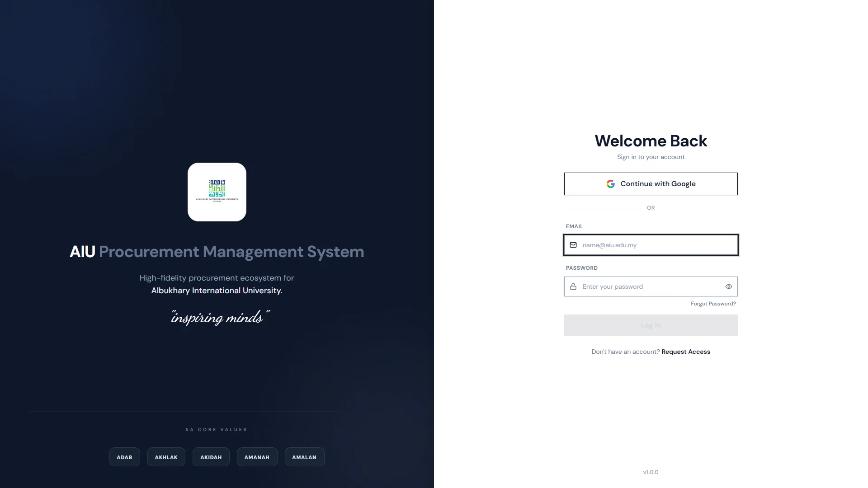
Task: Click the Sign in to your account subtitle
Action: click(x=651, y=157)
